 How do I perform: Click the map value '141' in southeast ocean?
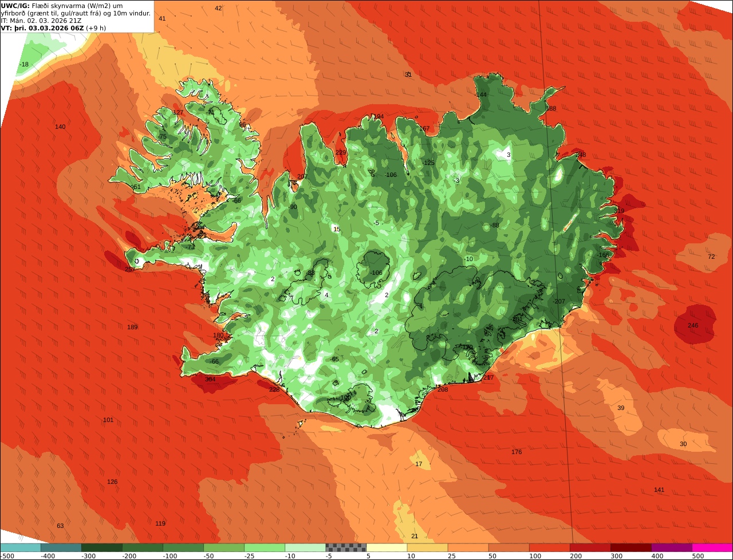(x=659, y=490)
